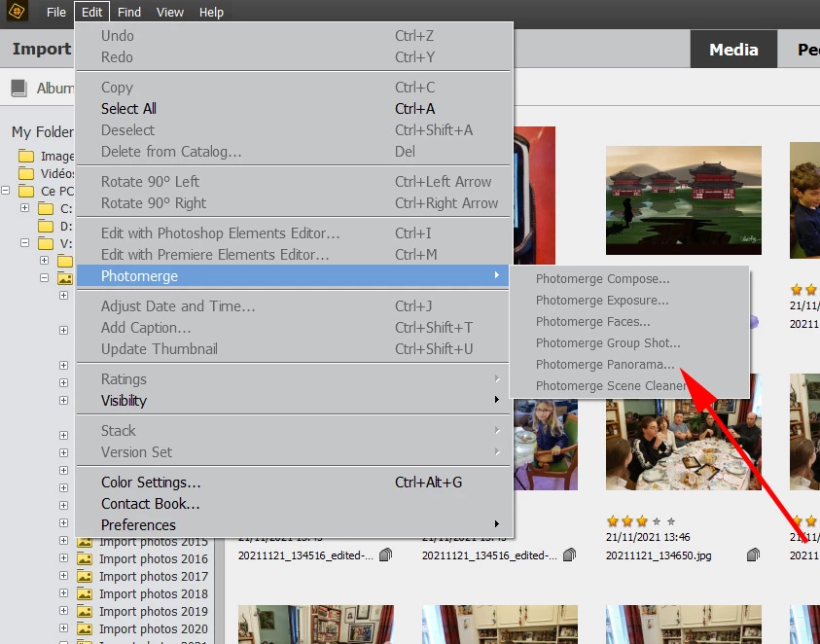Expand Import photos 2020 folder
This screenshot has height=644, width=820.
63,628
